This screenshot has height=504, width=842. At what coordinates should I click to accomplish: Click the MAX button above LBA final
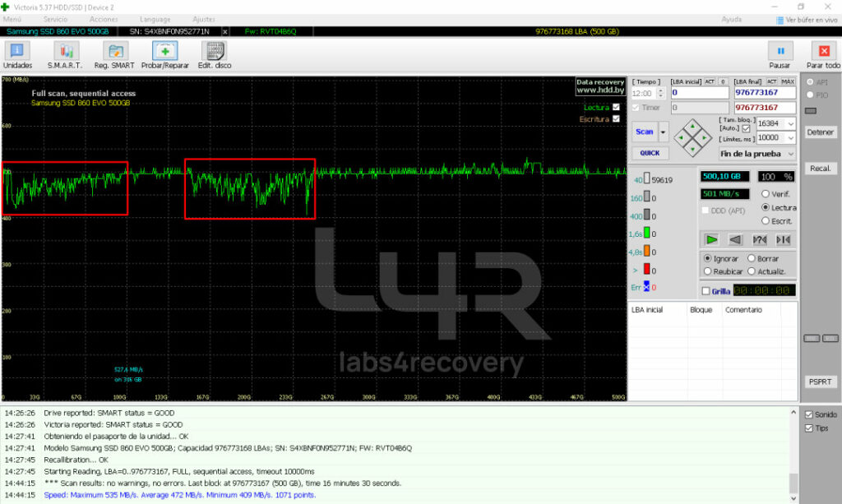788,81
